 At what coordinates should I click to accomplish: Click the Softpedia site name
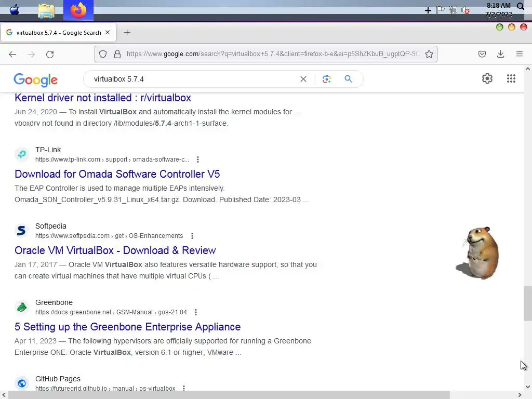[x=51, y=226]
